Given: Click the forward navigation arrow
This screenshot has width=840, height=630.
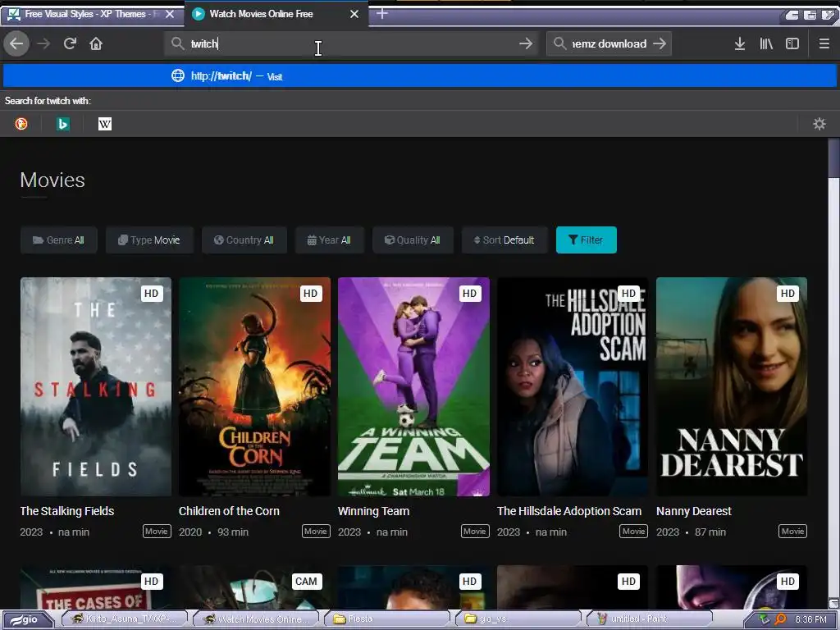Looking at the screenshot, I should [x=44, y=43].
